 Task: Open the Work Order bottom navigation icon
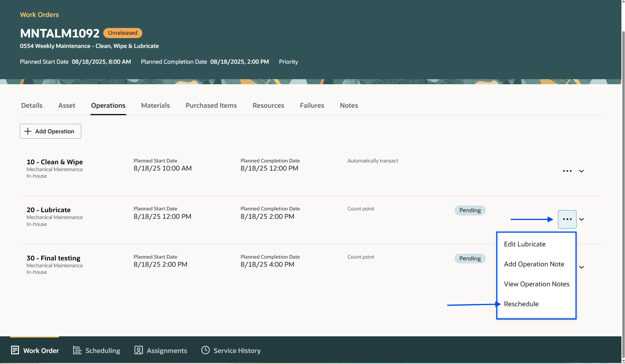pyautogui.click(x=15, y=350)
